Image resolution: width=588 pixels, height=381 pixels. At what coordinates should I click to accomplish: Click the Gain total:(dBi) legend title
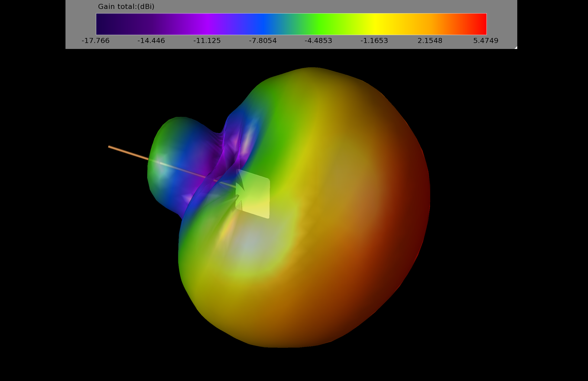[126, 7]
